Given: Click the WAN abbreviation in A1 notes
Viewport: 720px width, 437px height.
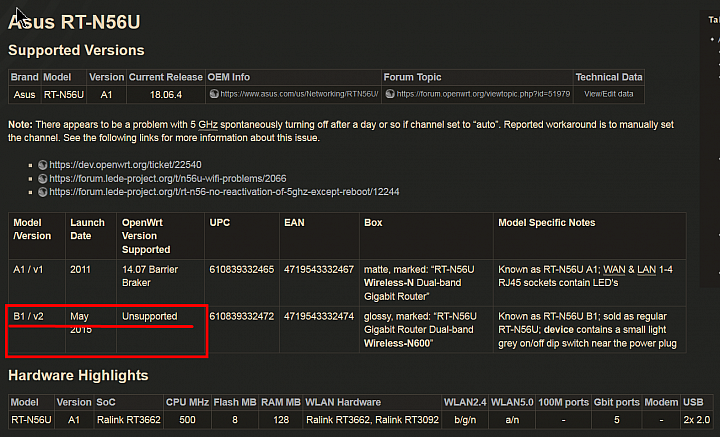Looking at the screenshot, I should pyautogui.click(x=614, y=269).
